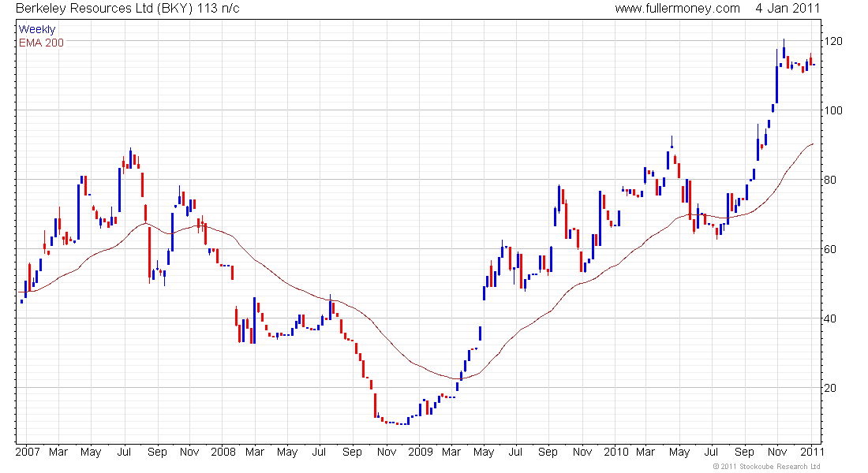Select the '4 Jan 2011' date text
Screen dimensions: 868x473
tap(788, 9)
